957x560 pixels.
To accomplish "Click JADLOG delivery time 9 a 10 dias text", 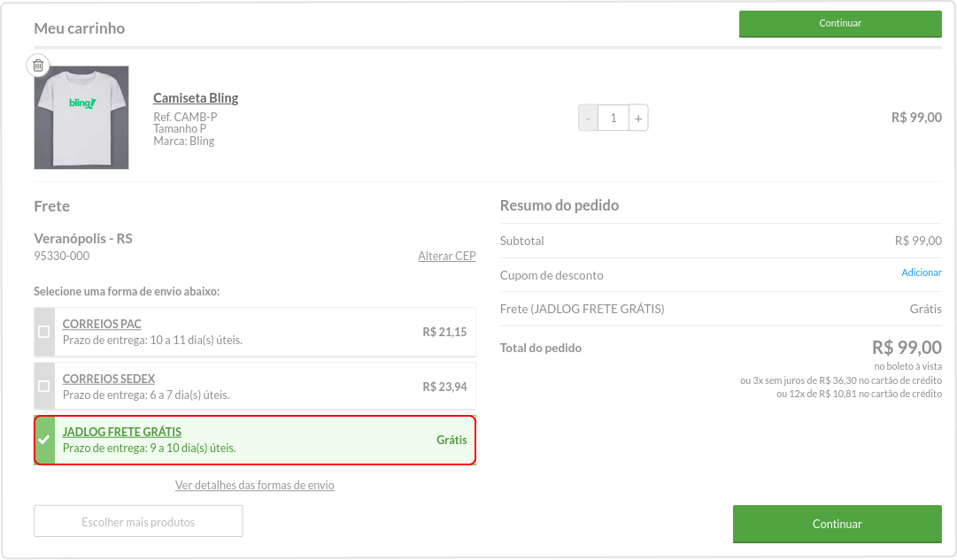I will pyautogui.click(x=149, y=448).
